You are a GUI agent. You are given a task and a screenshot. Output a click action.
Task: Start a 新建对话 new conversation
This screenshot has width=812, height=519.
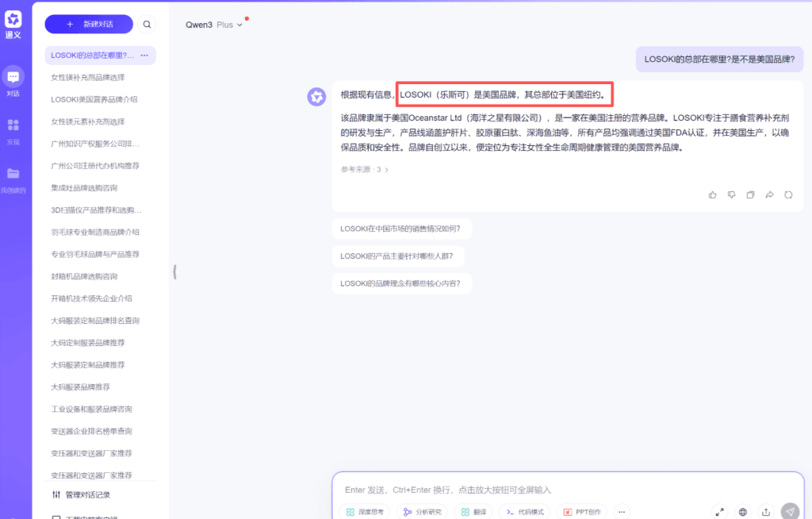click(88, 24)
